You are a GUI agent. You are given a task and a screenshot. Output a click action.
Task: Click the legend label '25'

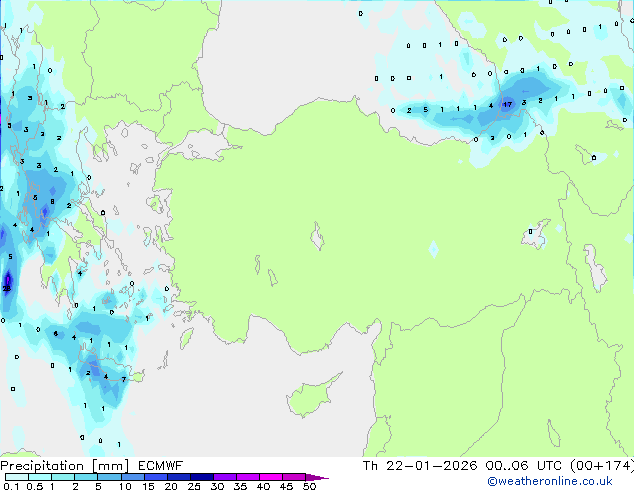(194, 486)
